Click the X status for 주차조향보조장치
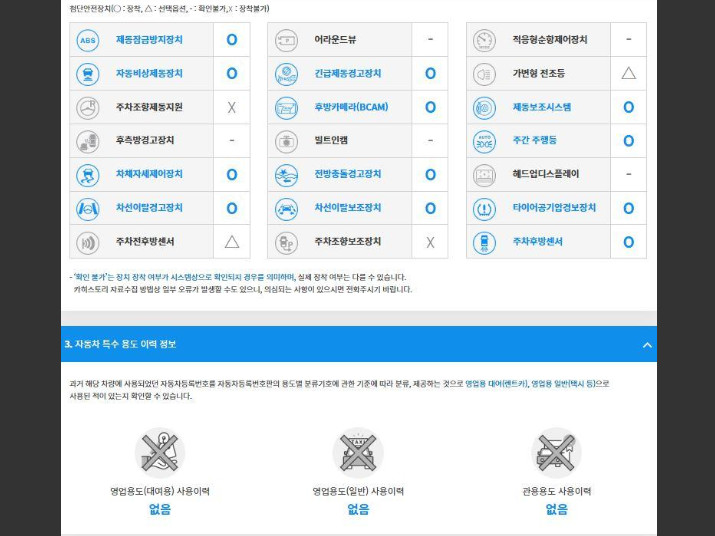715x536 pixels. (430, 242)
